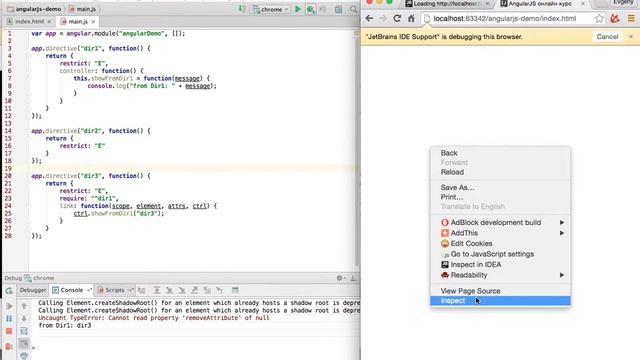Click the Make project icon beside the chrome dropdown
The width and height of the screenshot is (640, 360).
point(242,9)
